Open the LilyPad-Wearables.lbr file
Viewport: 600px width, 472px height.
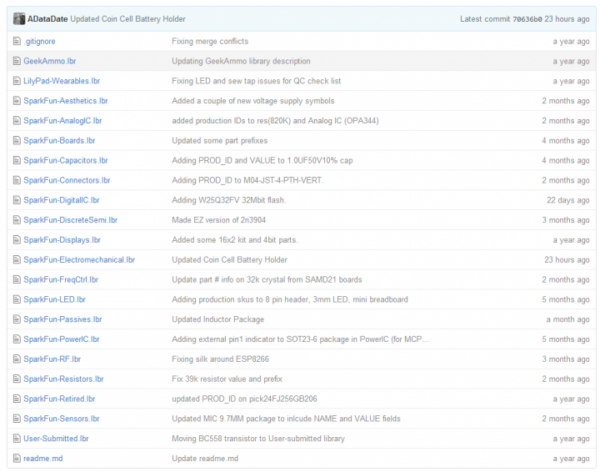pos(62,81)
